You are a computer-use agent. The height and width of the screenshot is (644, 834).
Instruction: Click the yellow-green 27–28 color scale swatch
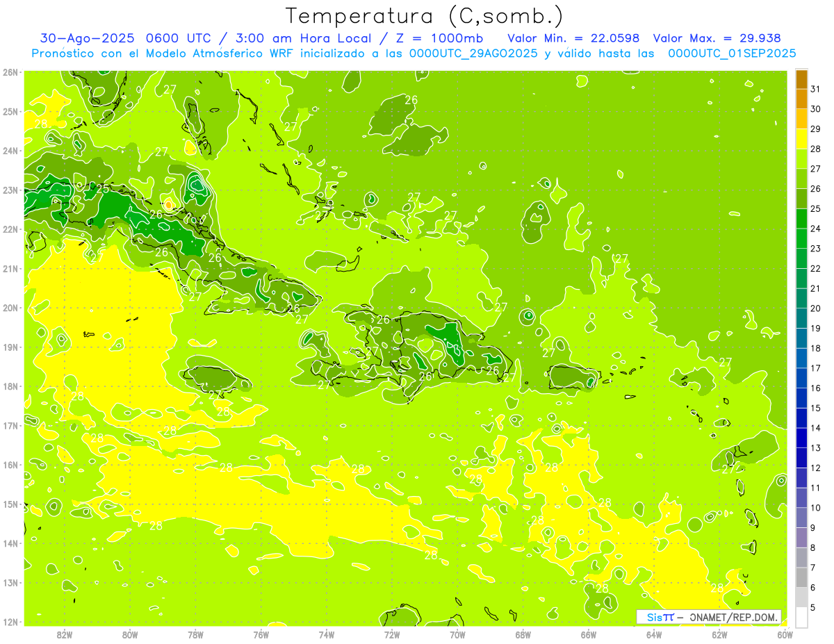(x=801, y=159)
